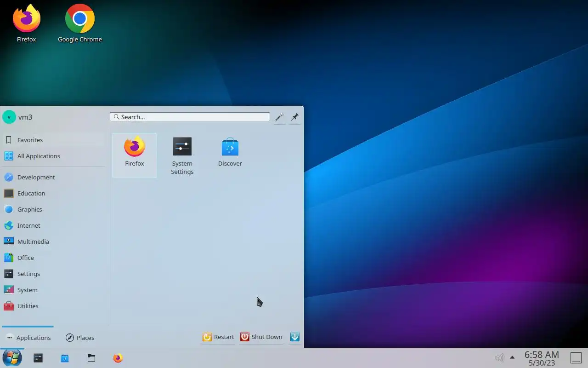588x368 pixels.
Task: Click the application launcher start button
Action: (12, 358)
